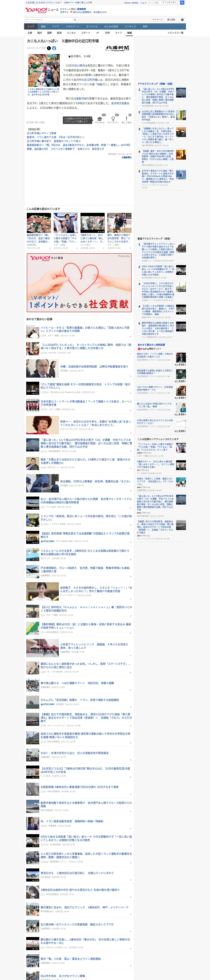Select the 科学 category
This screenshot has height=980, width=210.
[x=107, y=33]
